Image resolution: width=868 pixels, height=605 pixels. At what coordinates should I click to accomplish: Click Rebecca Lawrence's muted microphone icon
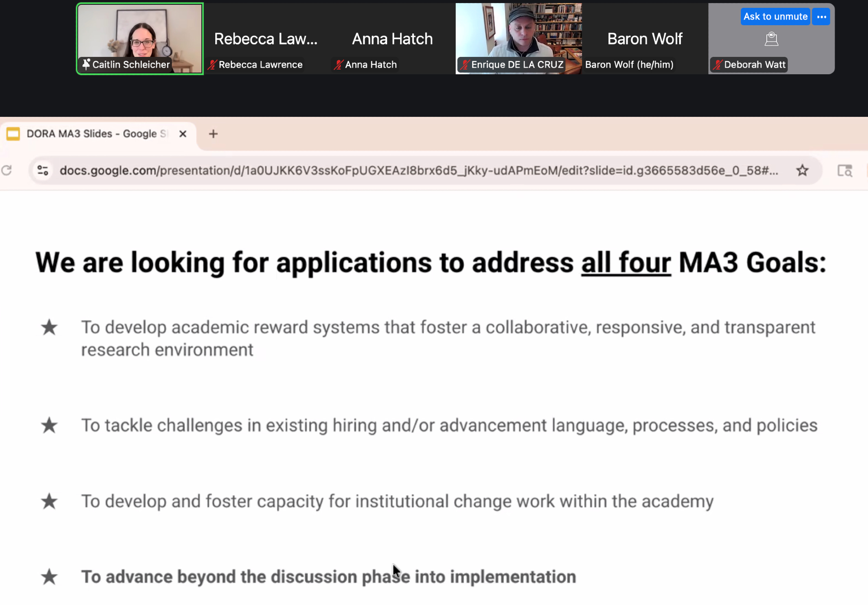pos(212,65)
